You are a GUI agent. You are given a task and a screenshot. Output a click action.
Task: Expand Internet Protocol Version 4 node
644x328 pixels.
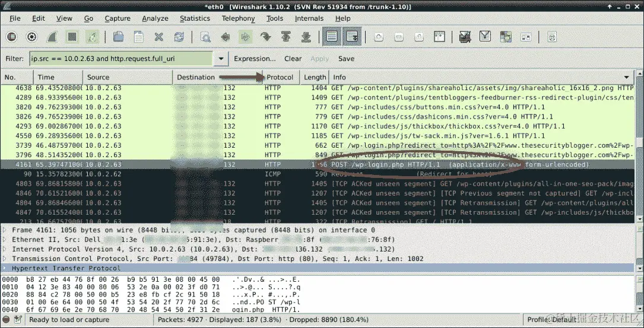tap(5, 249)
